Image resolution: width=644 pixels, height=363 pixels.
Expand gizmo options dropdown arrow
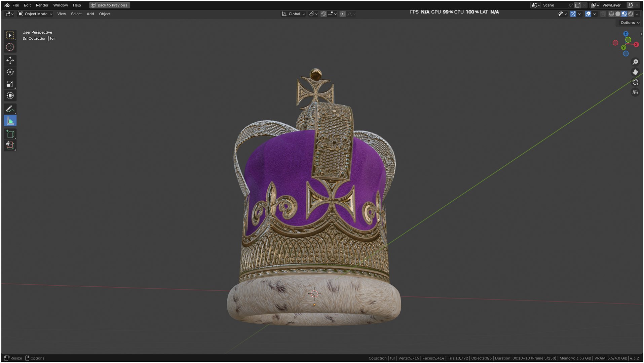click(579, 14)
